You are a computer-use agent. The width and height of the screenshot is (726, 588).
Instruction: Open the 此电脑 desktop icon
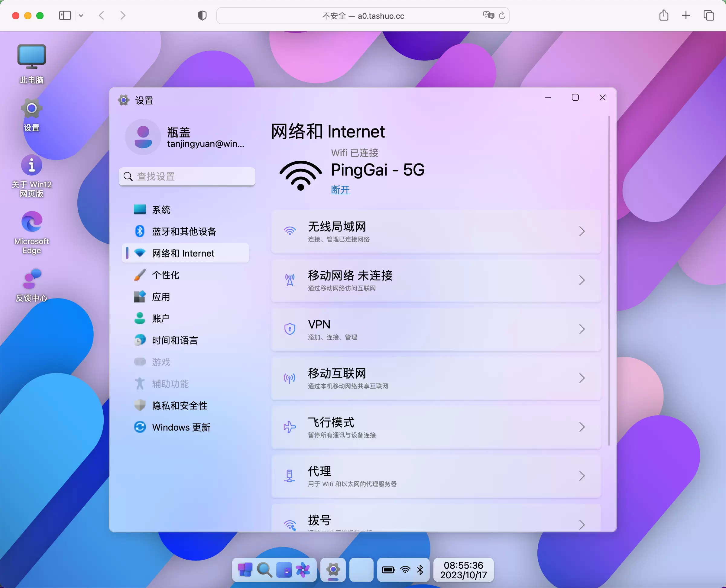[x=31, y=64]
